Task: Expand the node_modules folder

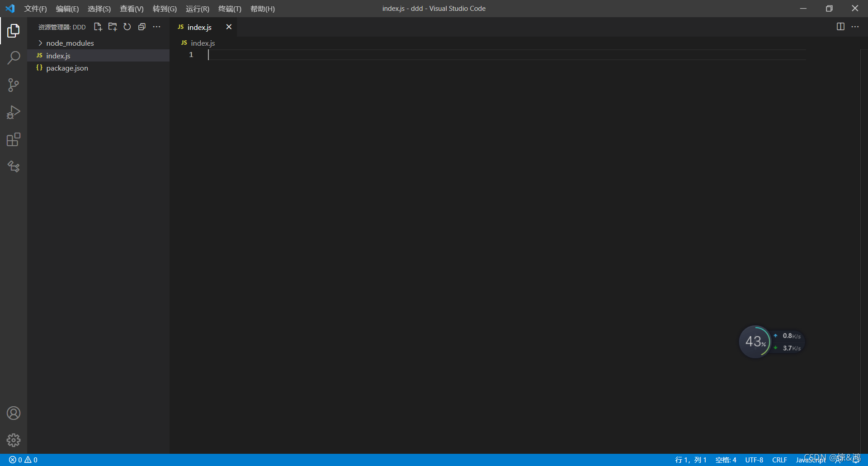Action: 98,43
